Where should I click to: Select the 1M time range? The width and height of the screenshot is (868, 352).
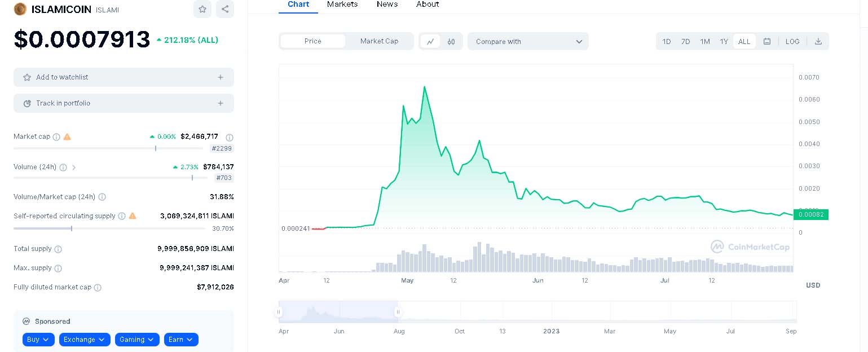705,41
